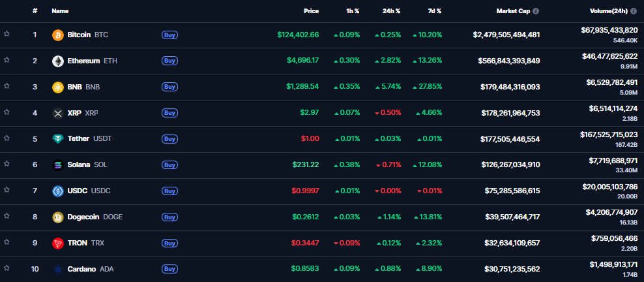Click the Solana logo icon
644x282 pixels.
pos(57,164)
